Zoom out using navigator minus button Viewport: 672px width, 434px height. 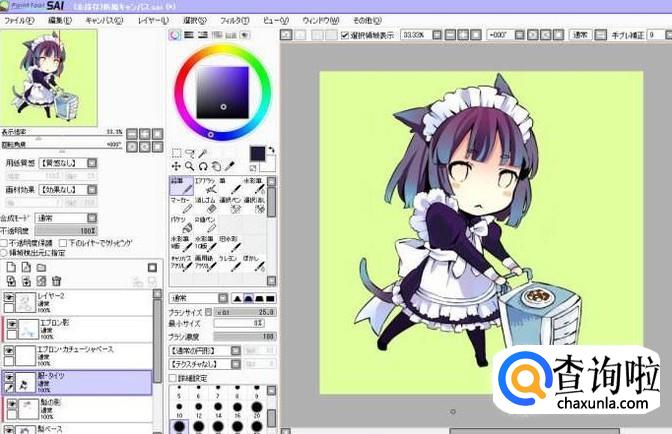coord(132,134)
